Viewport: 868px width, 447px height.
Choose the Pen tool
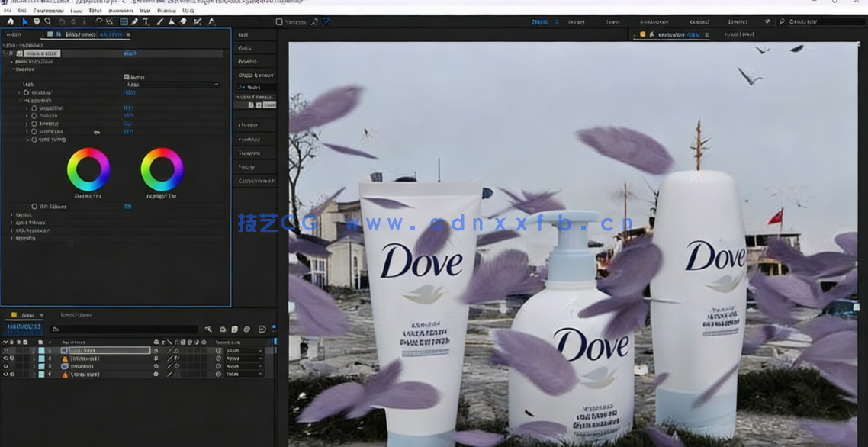(133, 22)
